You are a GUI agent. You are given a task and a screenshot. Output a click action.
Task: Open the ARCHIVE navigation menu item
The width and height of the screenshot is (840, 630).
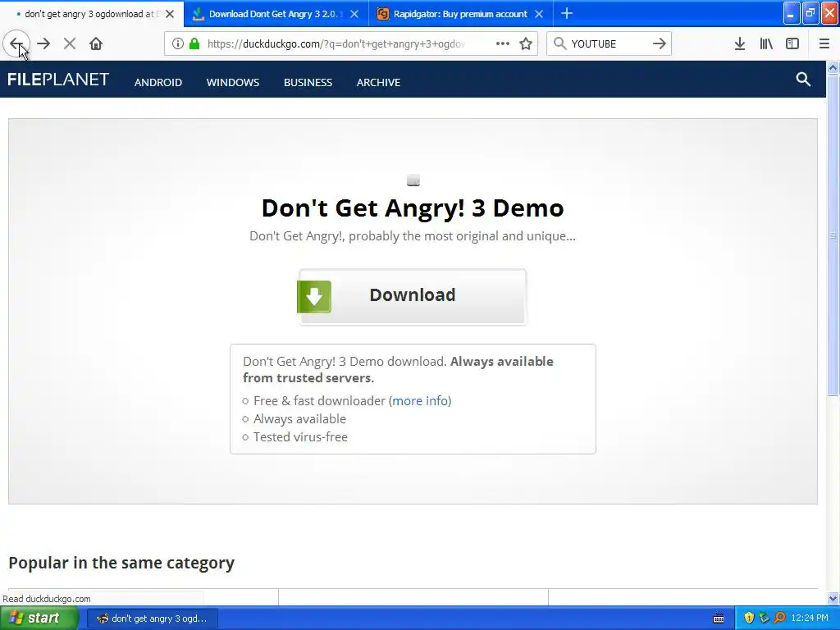coord(379,83)
